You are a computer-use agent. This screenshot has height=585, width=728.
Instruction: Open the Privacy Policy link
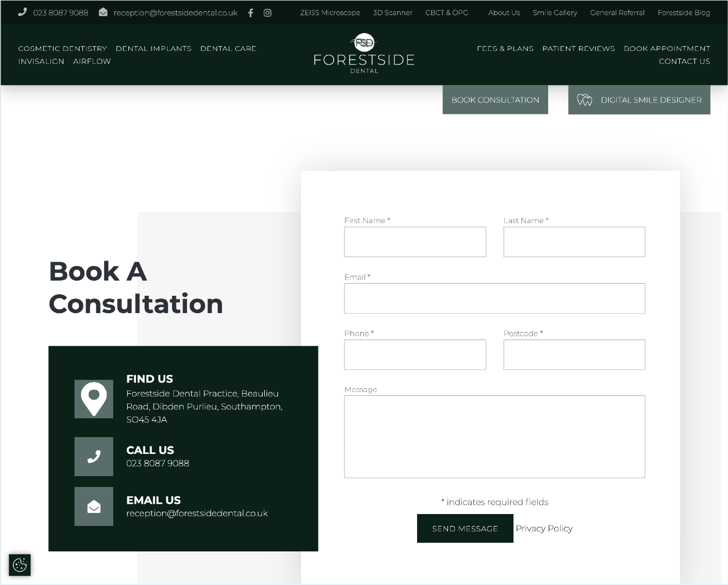[x=544, y=529]
